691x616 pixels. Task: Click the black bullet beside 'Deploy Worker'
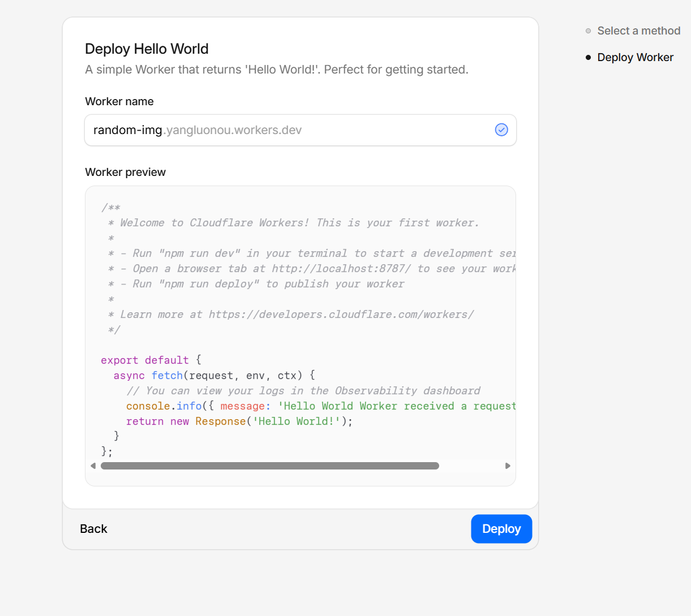click(x=588, y=58)
